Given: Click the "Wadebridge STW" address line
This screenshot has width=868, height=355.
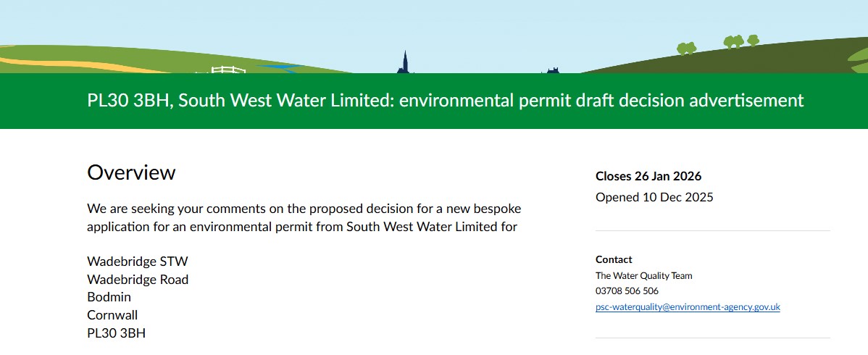Looking at the screenshot, I should [x=138, y=262].
